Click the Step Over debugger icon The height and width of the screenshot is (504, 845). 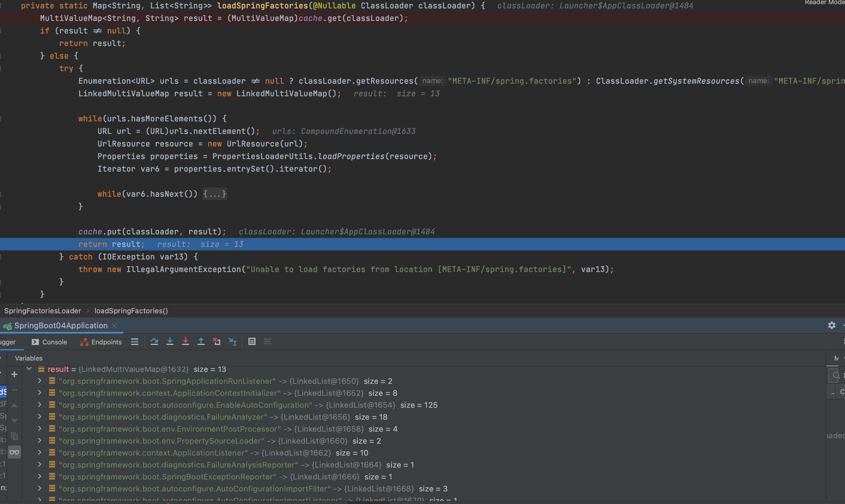click(154, 342)
